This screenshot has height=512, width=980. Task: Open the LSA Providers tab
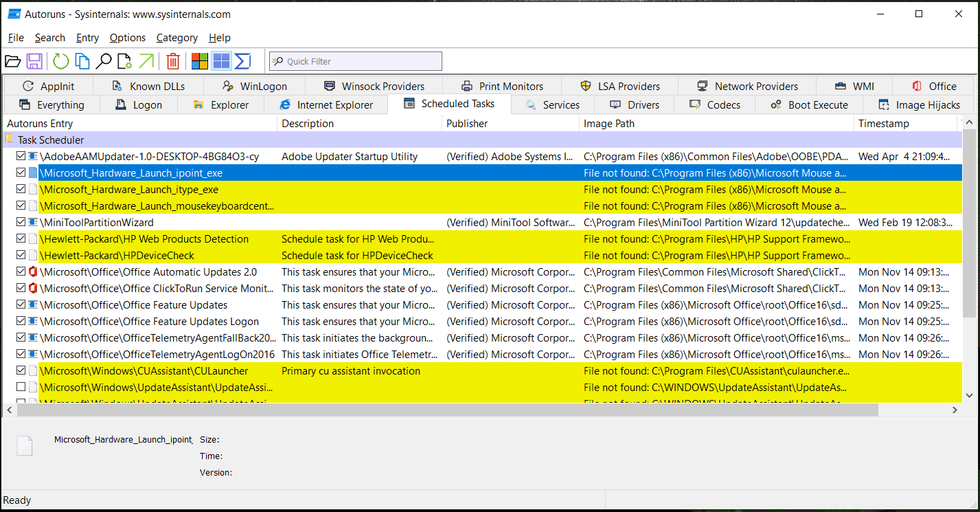point(620,87)
